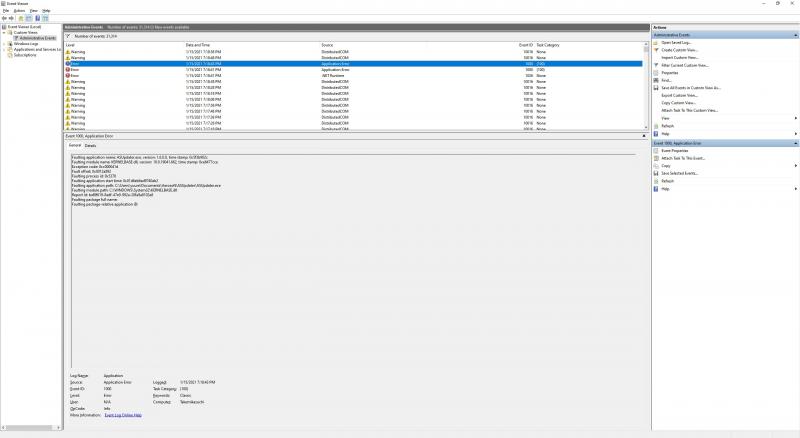Collapse the Administrative Events actions section arrow
Screen dimensions: 800x438
point(795,35)
